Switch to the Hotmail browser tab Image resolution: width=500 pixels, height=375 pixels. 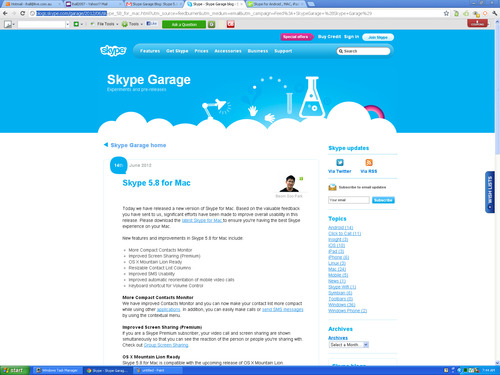(x=32, y=4)
